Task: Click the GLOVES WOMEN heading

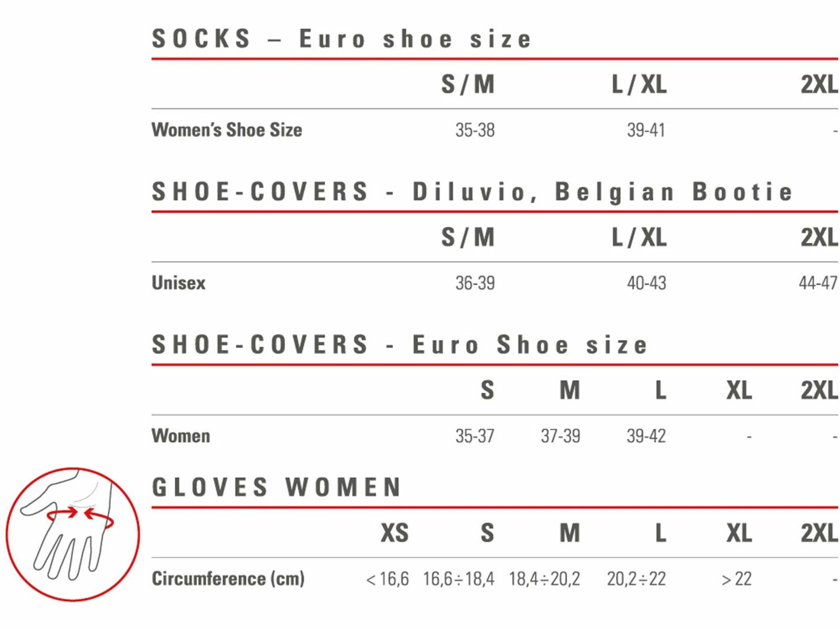Action: click(x=277, y=487)
